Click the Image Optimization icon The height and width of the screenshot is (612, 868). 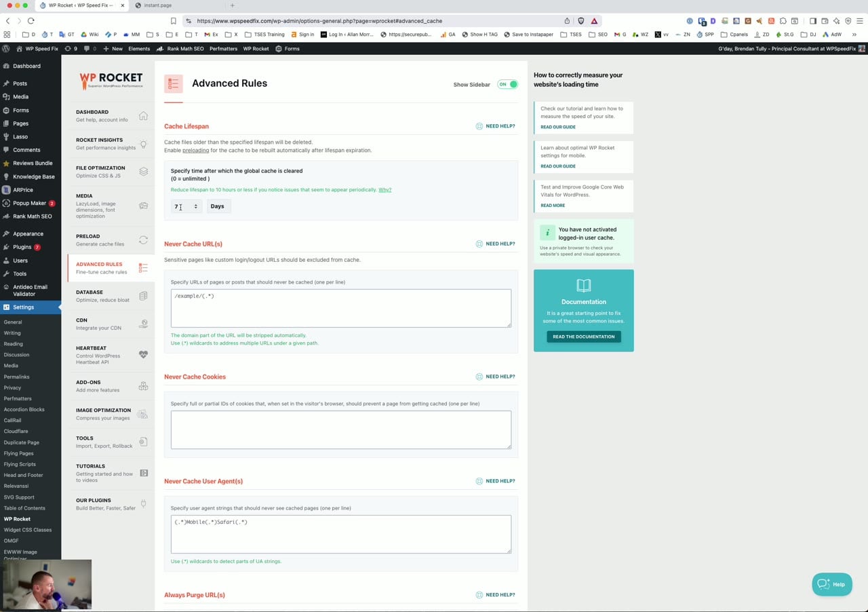(143, 413)
